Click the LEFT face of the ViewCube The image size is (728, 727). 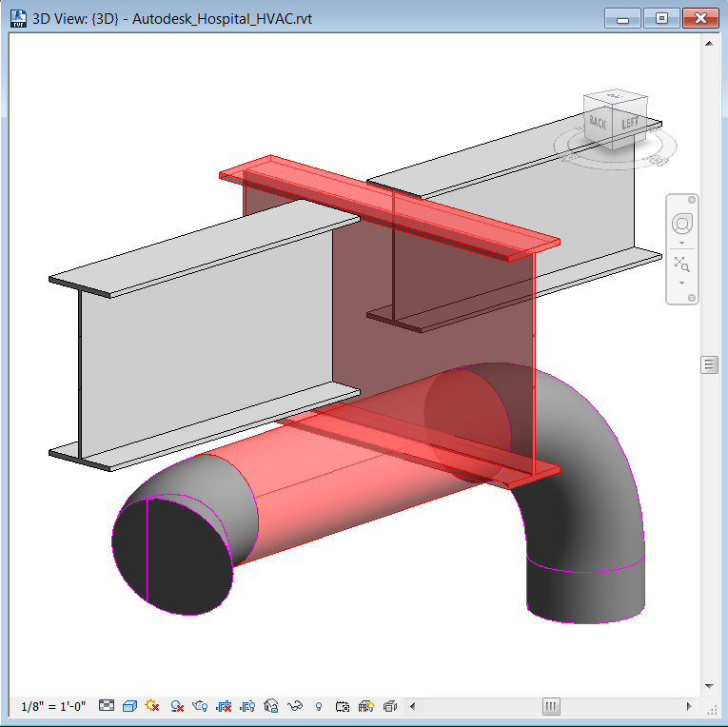629,123
